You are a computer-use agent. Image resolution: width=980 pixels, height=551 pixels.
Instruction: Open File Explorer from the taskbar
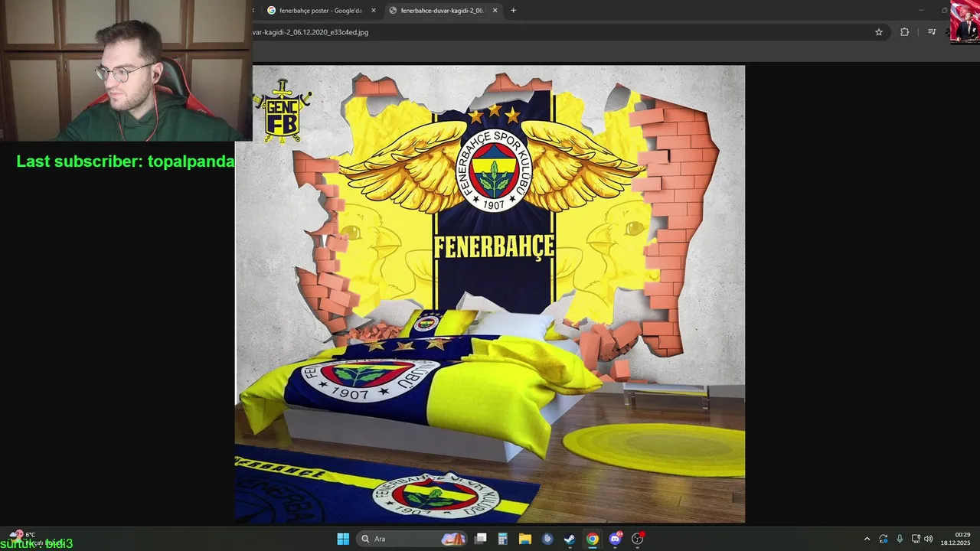tap(524, 539)
